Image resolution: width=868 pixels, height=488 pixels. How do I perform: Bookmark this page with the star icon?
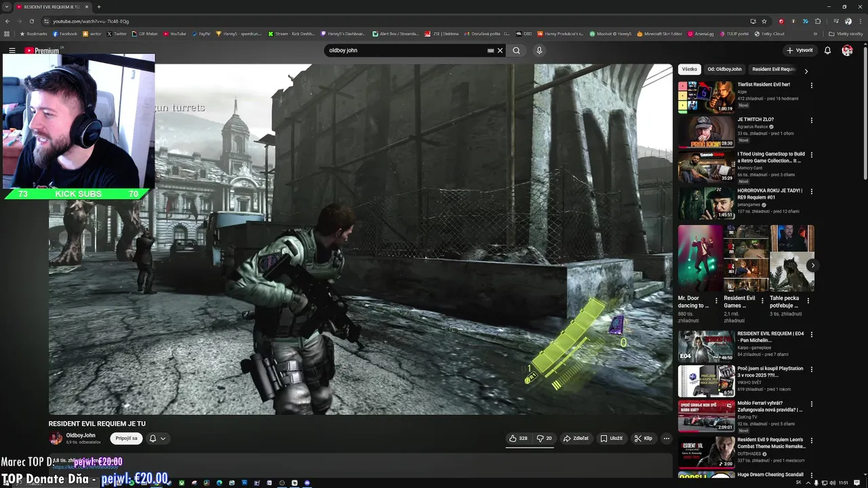tap(764, 21)
